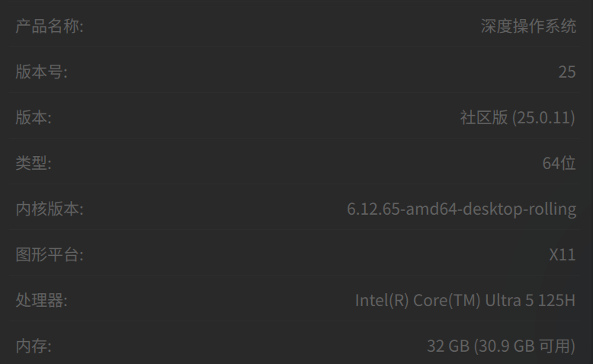This screenshot has width=593, height=364.
Task: Click the "版本号" label
Action: [41, 72]
